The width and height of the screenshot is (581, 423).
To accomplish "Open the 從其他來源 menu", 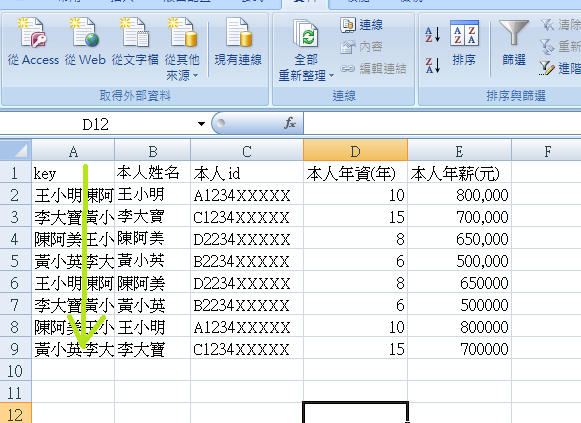I will click(182, 49).
